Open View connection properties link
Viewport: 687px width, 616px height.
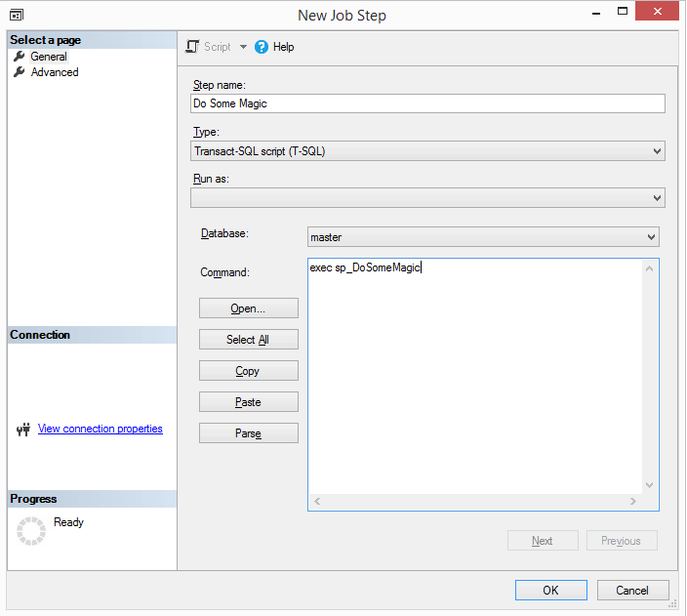[x=101, y=429]
